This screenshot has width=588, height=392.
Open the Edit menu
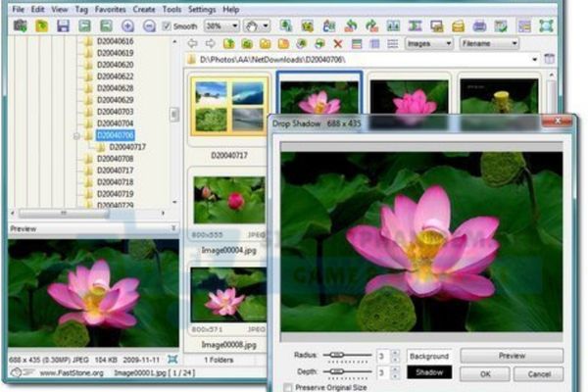(37, 9)
